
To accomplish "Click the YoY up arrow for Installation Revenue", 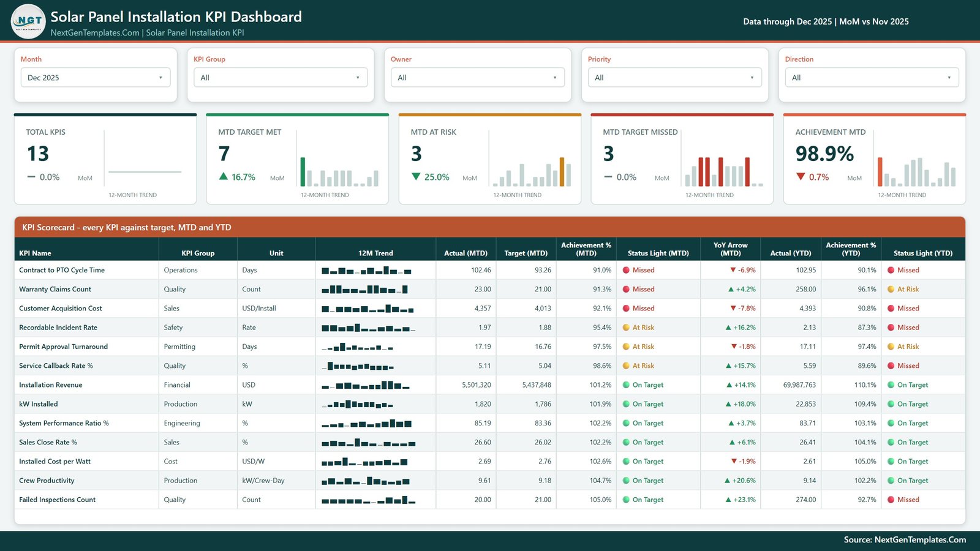I will pyautogui.click(x=729, y=385).
